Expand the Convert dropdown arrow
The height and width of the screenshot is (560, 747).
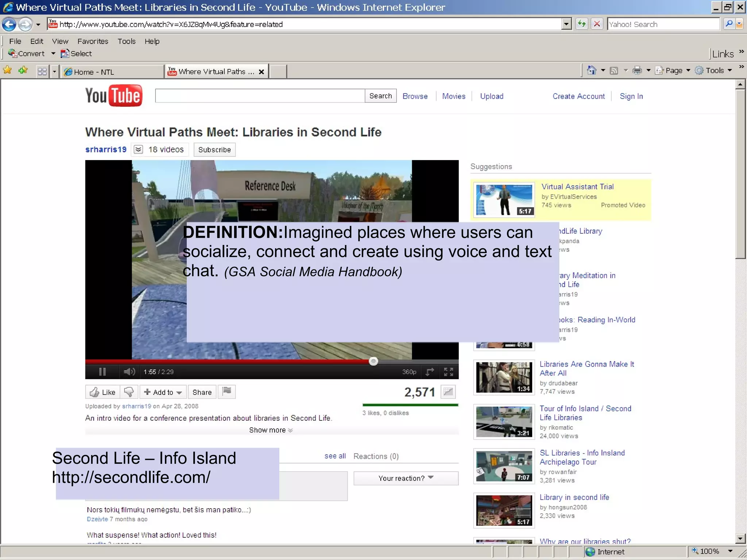53,54
